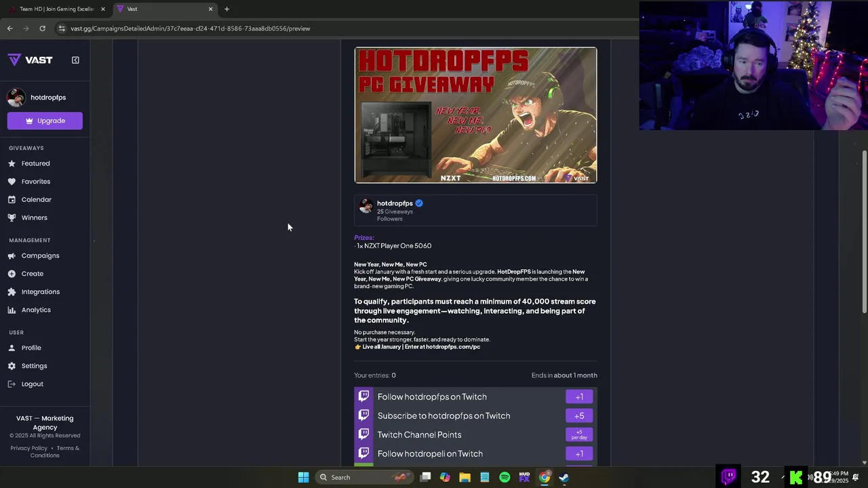Click the address bar URL
This screenshot has height=488, width=868.
(x=191, y=28)
